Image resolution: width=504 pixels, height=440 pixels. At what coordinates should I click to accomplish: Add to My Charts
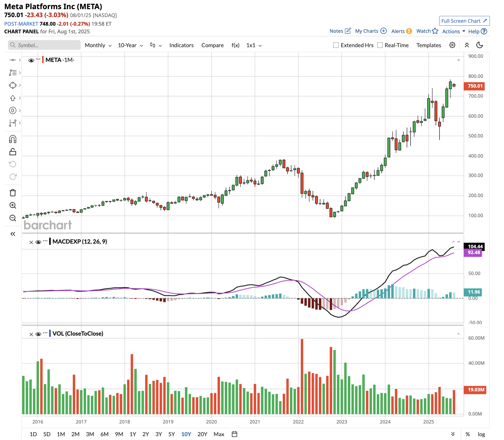383,31
